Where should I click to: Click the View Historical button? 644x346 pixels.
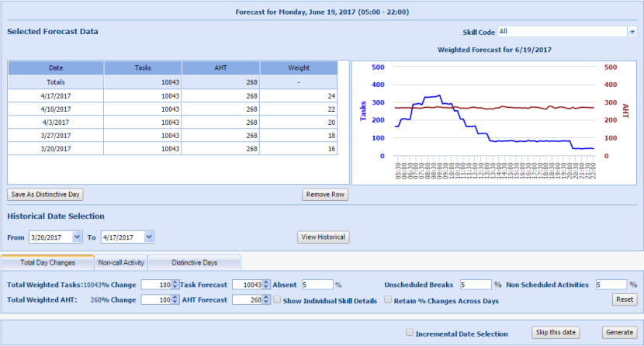pos(323,237)
